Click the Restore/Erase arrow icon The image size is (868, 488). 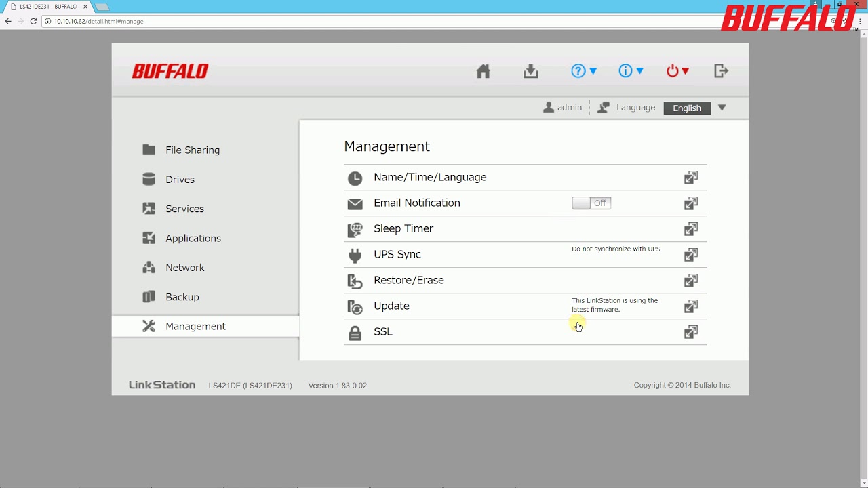pos(355,281)
